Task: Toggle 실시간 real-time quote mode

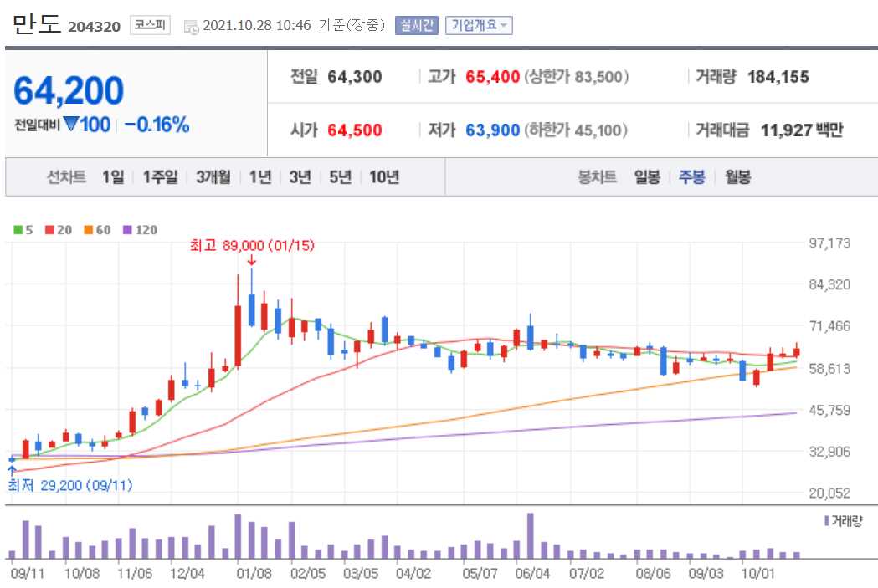Action: tap(417, 25)
